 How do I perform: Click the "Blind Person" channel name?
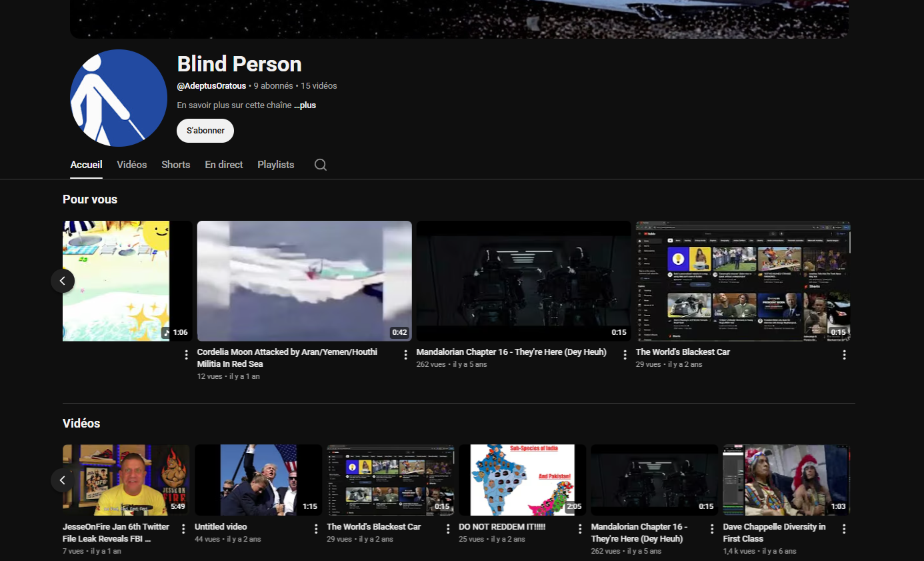coord(239,64)
